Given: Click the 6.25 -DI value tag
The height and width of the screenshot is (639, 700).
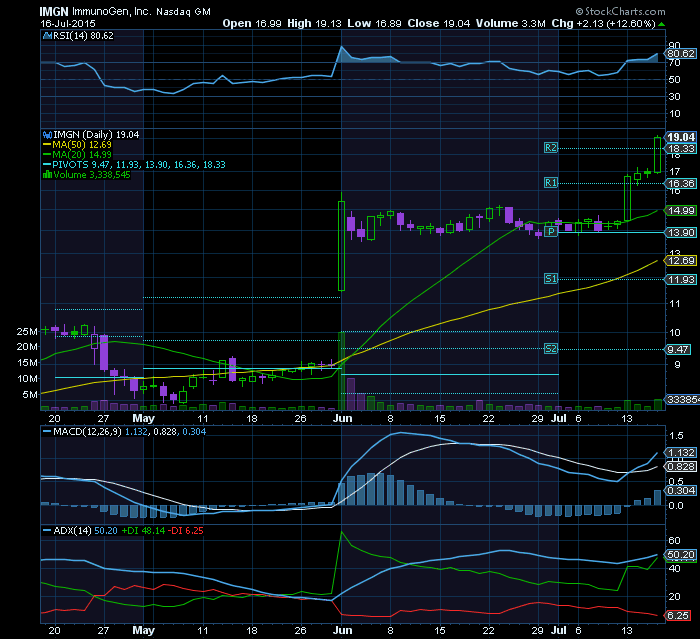Looking at the screenshot, I should coord(679,616).
